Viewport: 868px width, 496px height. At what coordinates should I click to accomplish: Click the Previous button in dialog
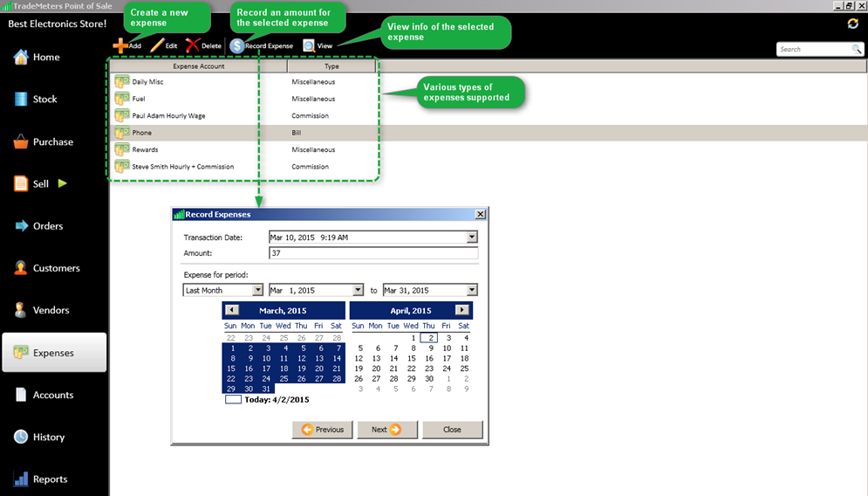point(323,430)
